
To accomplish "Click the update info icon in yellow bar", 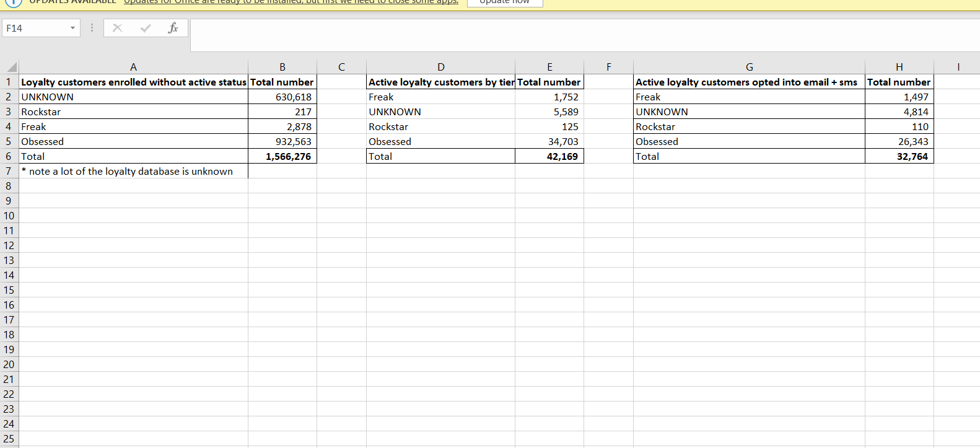I will tap(13, 2).
